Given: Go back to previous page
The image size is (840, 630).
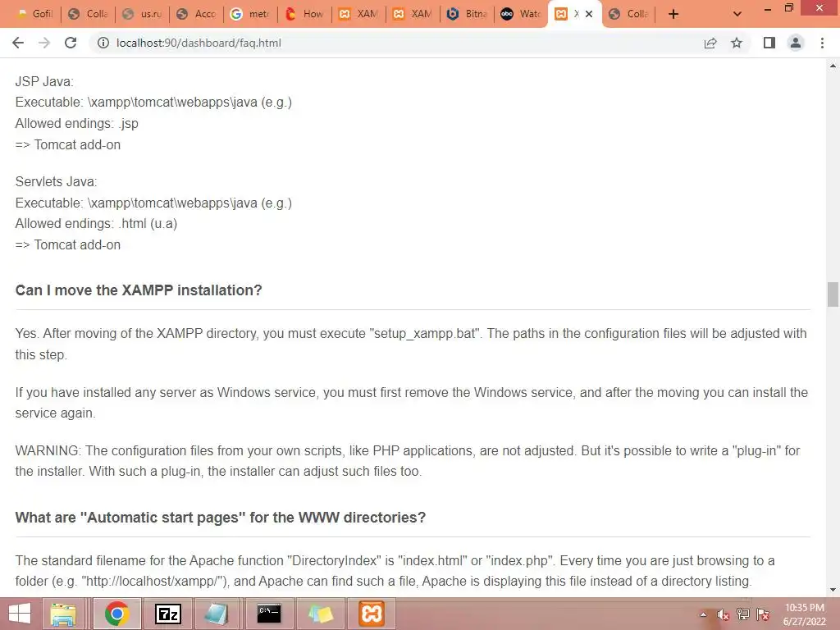Looking at the screenshot, I should pyautogui.click(x=18, y=43).
